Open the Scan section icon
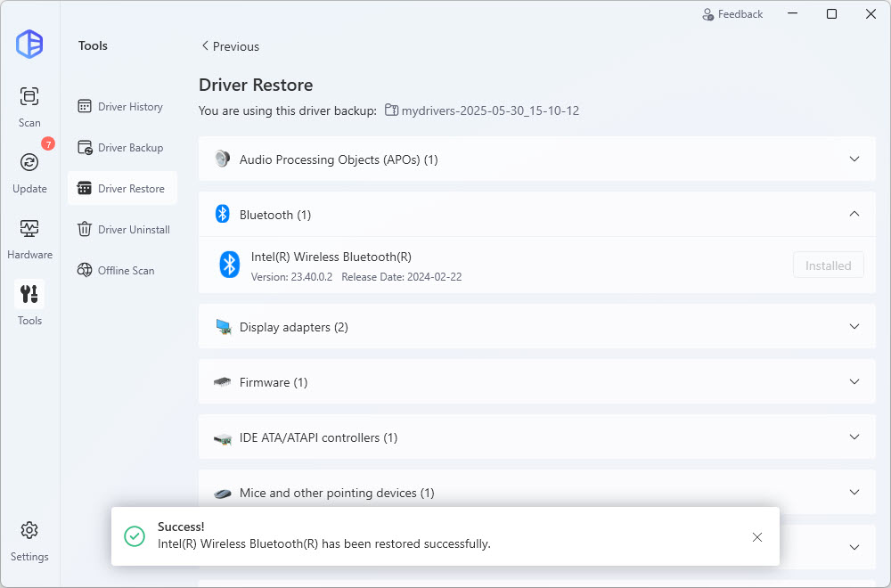 coord(29,96)
